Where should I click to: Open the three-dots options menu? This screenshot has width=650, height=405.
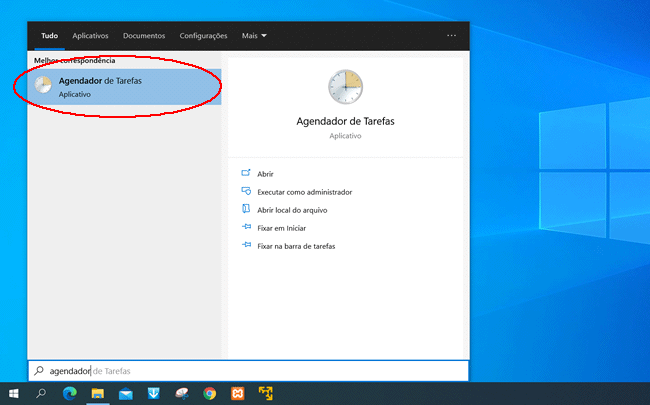tap(451, 35)
